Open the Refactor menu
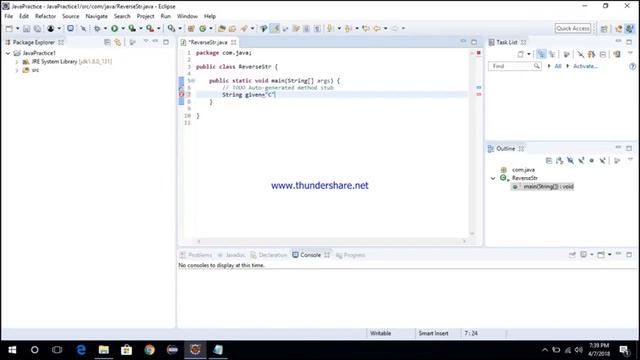The height and width of the screenshot is (360, 640). click(45, 16)
